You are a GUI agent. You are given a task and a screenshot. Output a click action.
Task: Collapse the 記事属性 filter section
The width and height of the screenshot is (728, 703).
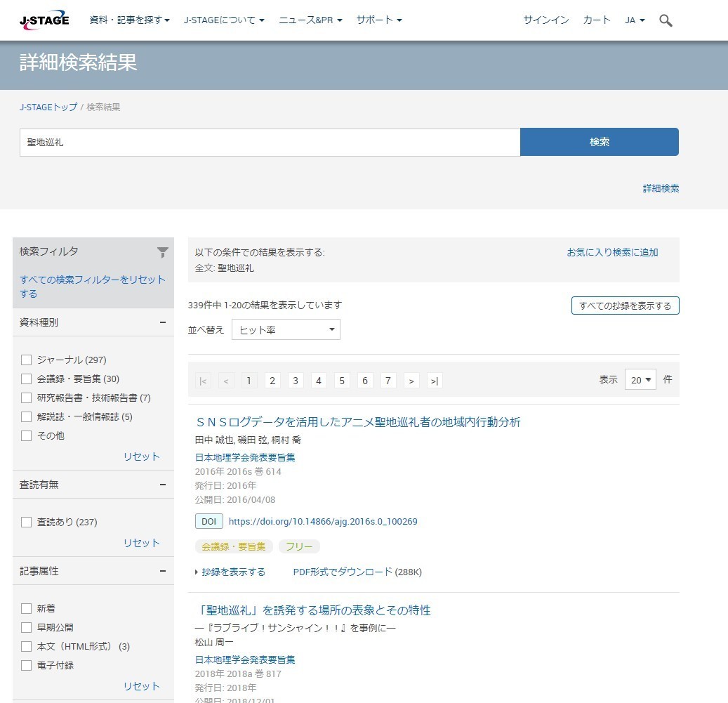162,571
